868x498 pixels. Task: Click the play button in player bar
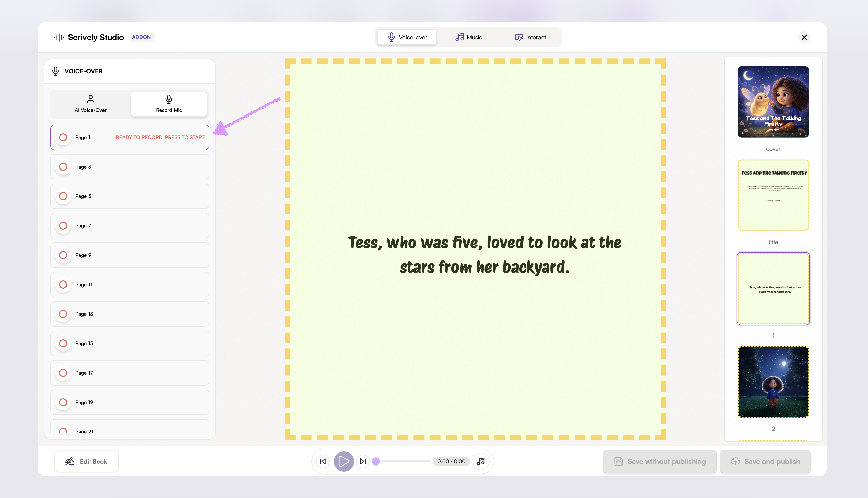click(x=343, y=461)
